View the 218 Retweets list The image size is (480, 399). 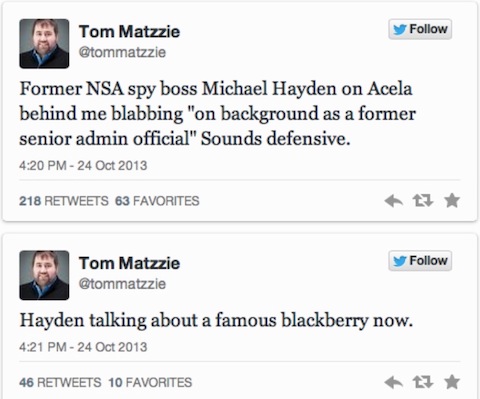64,201
